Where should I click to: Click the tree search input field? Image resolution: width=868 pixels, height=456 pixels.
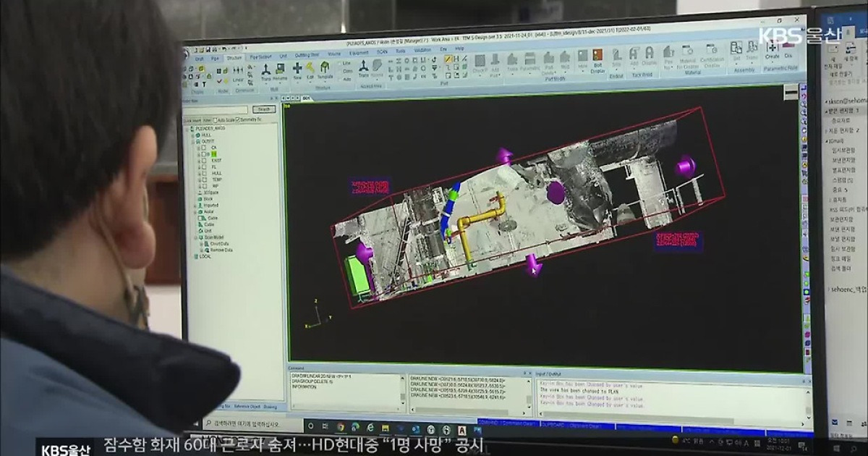[214, 109]
